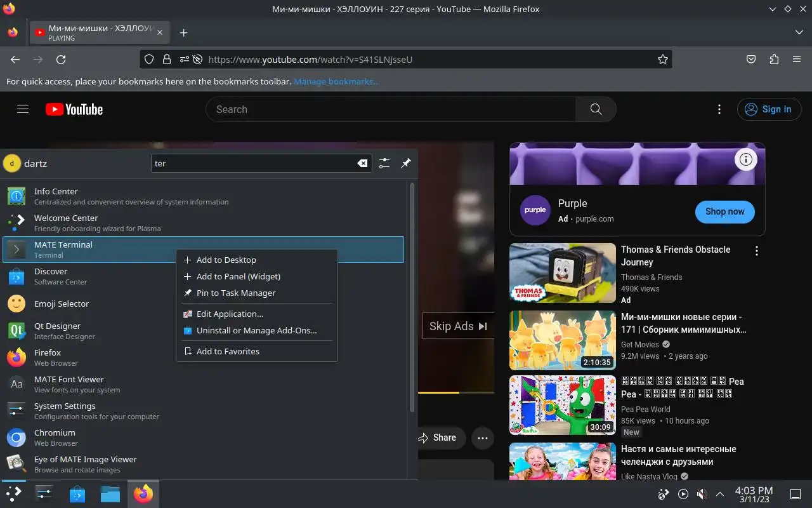Launch Firefox from the launcher list

(x=203, y=358)
